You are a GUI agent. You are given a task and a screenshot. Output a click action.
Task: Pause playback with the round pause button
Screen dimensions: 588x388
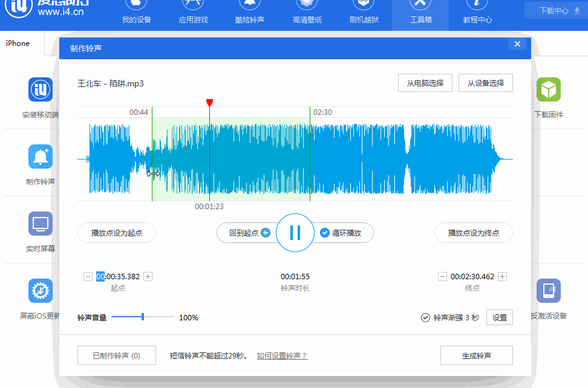(295, 233)
